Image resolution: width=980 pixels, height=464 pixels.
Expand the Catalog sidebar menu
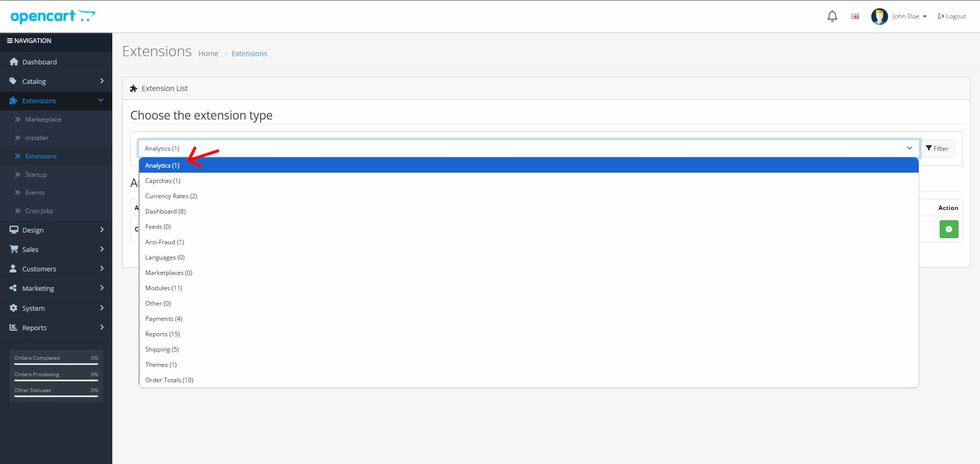click(x=56, y=81)
